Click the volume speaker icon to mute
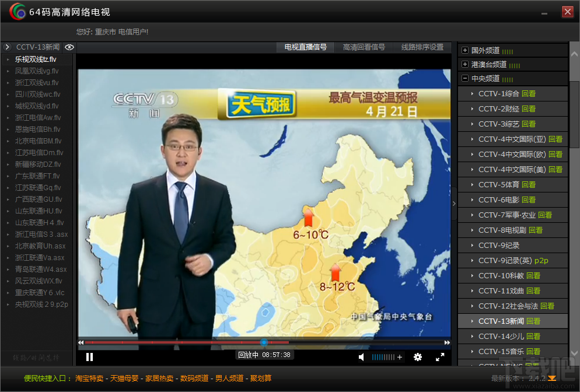 pos(361,356)
